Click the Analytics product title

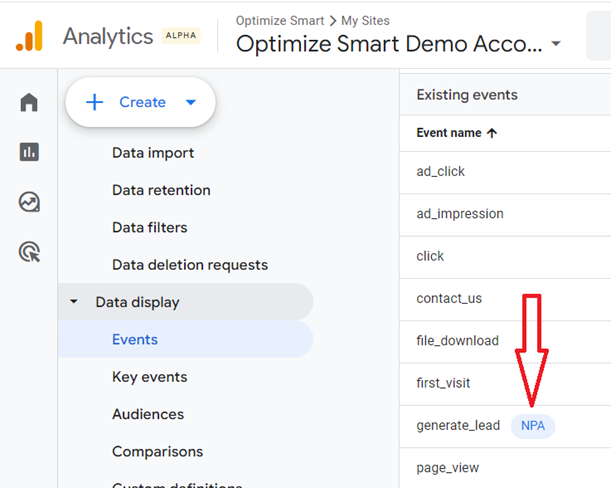108,37
